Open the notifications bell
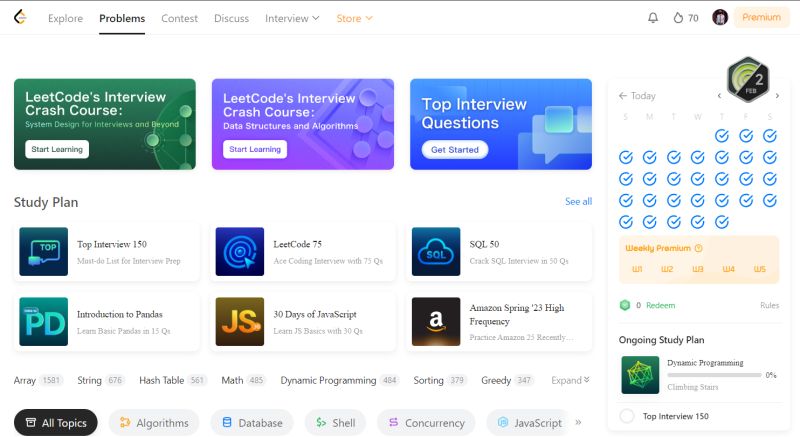The image size is (800, 437). click(653, 18)
